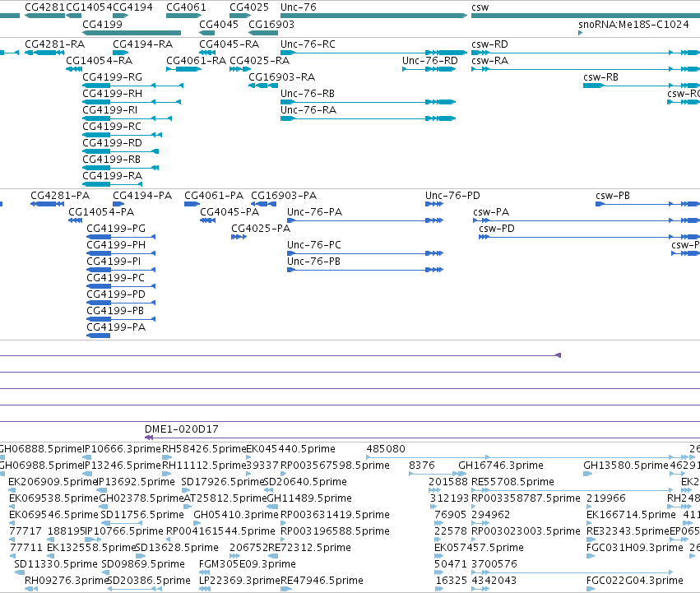Click transcript CG4199-RB
The height and width of the screenshot is (593, 700).
112,160
